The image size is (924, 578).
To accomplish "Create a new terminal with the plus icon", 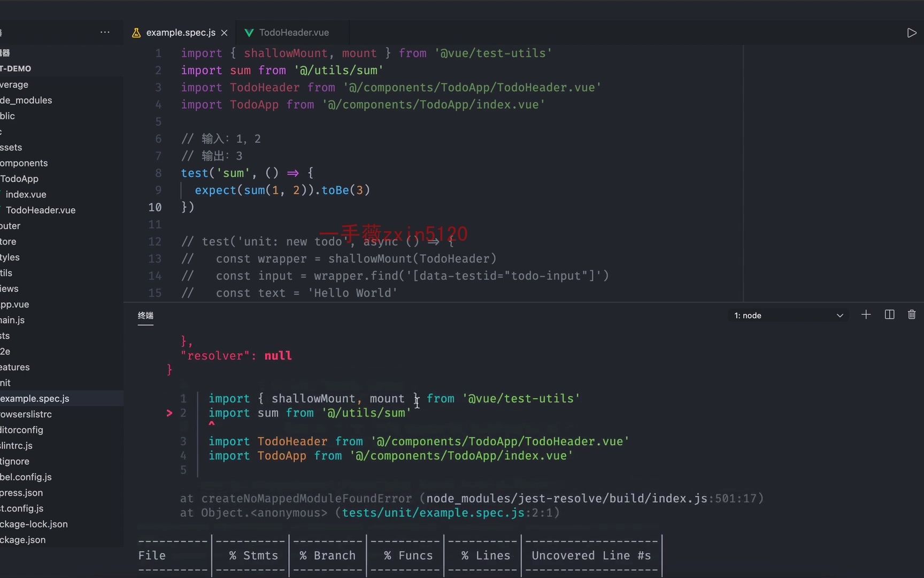I will pyautogui.click(x=866, y=315).
